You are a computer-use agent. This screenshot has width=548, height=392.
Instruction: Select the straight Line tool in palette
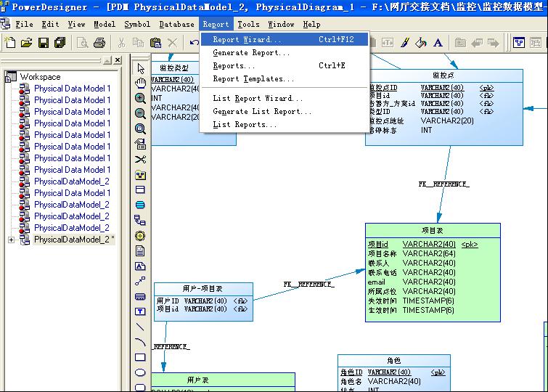click(x=141, y=327)
